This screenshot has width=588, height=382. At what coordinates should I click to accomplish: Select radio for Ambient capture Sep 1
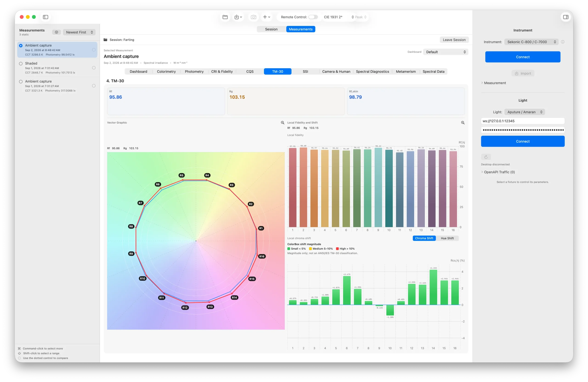21,82
